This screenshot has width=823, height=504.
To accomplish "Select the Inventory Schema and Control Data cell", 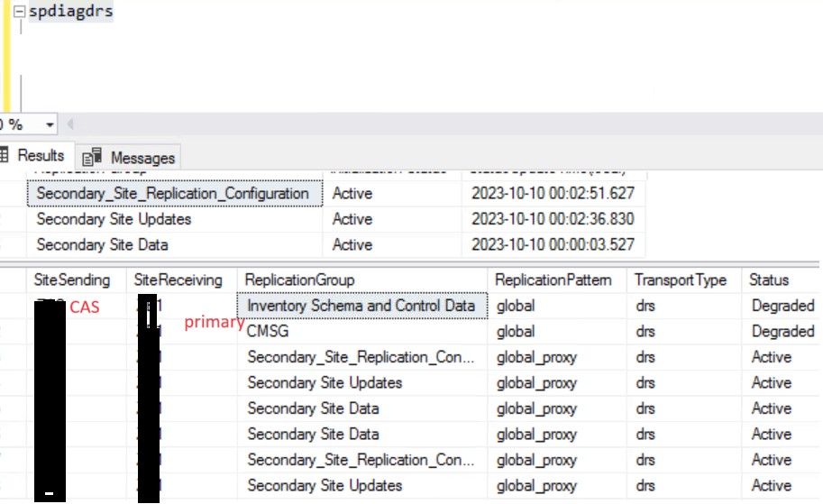I will click(362, 306).
